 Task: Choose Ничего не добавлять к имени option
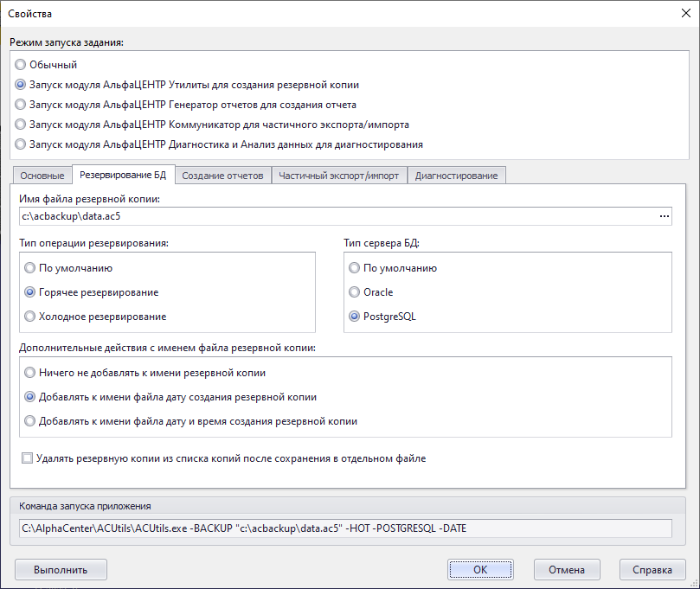click(x=31, y=374)
